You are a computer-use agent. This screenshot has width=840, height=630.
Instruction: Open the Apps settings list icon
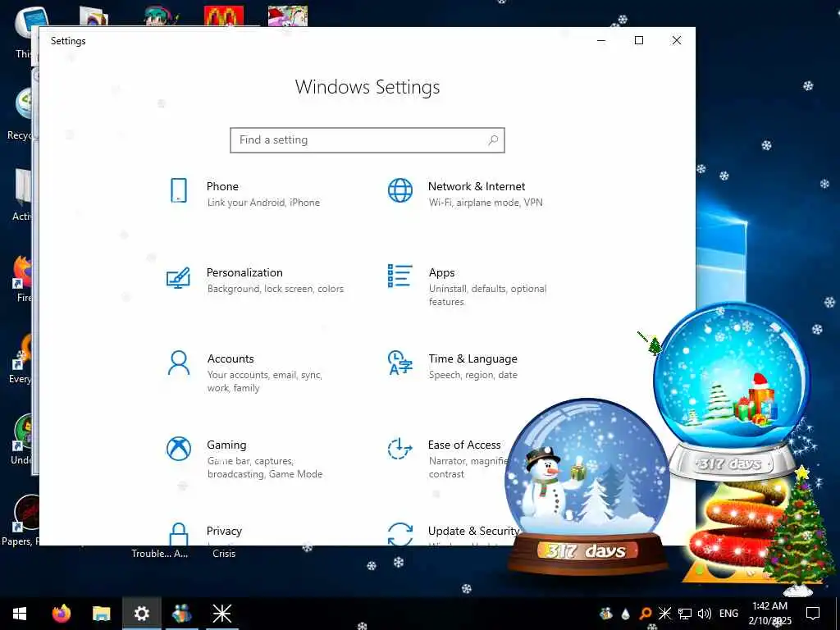(x=400, y=276)
